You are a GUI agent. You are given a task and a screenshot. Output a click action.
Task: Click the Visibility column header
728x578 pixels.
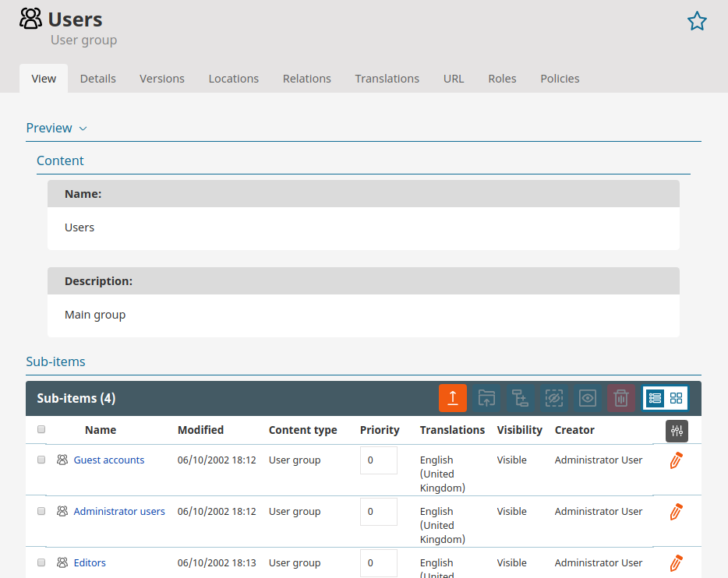coord(520,430)
